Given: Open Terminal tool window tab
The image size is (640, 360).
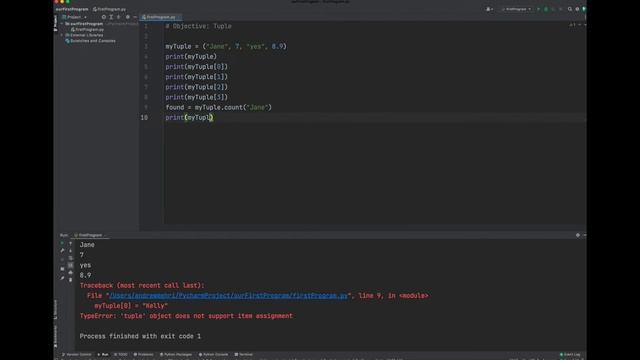Looking at the screenshot, I should pyautogui.click(x=244, y=354).
